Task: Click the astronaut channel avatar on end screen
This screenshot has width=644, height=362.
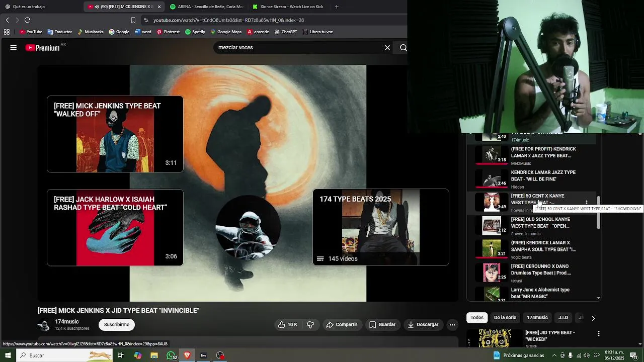Action: [x=248, y=228]
